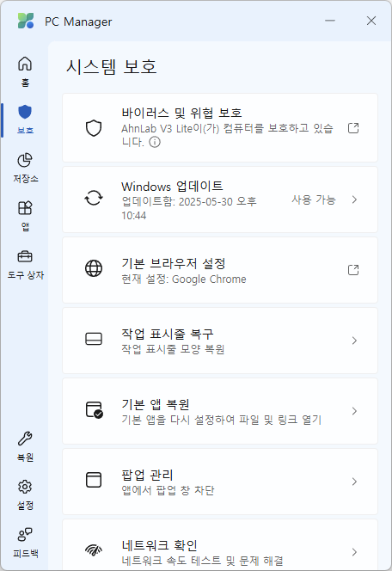Close the PC Manager window

click(371, 21)
